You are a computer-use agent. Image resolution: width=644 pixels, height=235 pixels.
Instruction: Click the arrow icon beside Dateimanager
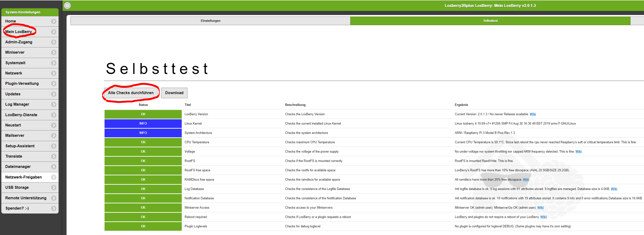point(53,167)
